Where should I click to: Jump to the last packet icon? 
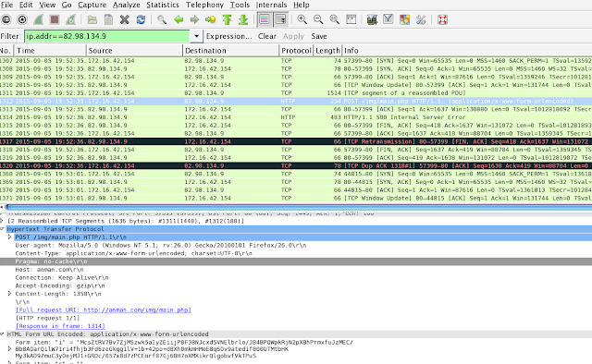pos(243,19)
